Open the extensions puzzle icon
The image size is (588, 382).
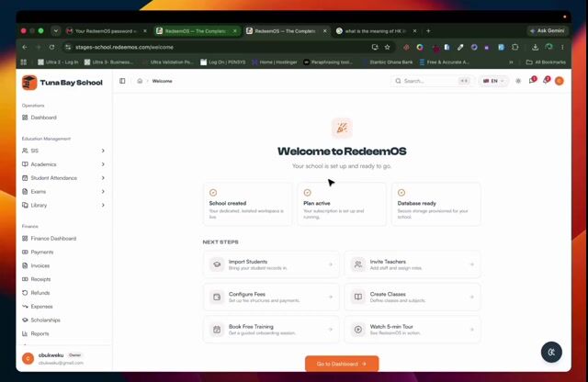pyautogui.click(x=515, y=47)
